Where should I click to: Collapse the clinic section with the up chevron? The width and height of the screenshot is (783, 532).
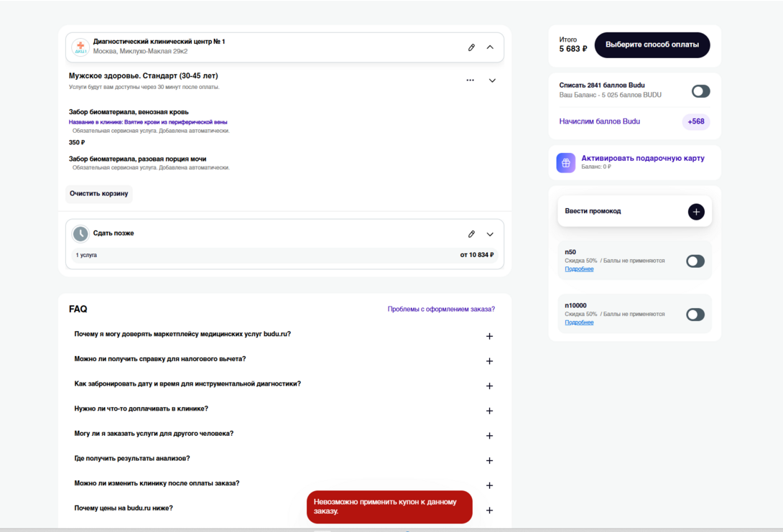tap(490, 47)
